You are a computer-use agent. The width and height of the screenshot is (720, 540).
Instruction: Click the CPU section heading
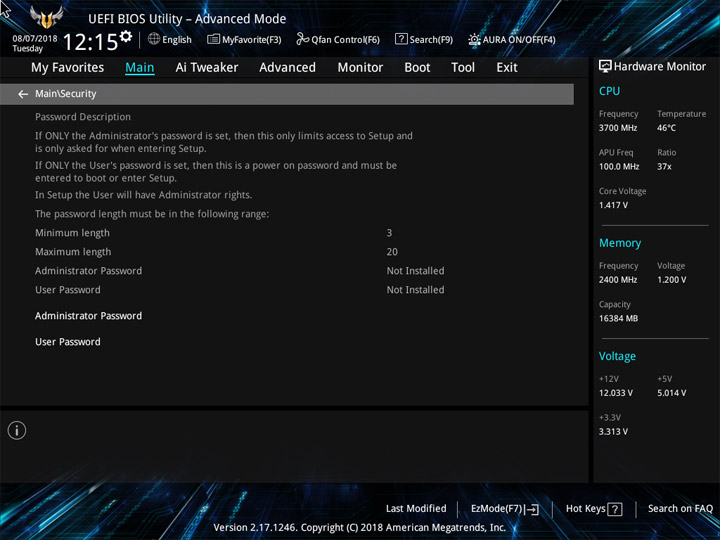point(609,91)
